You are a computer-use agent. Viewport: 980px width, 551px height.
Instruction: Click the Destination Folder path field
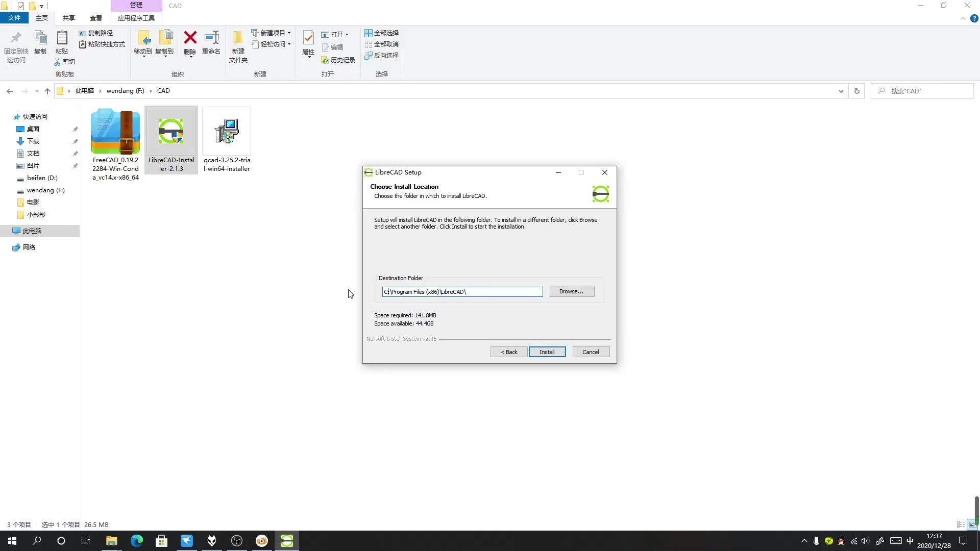(462, 292)
